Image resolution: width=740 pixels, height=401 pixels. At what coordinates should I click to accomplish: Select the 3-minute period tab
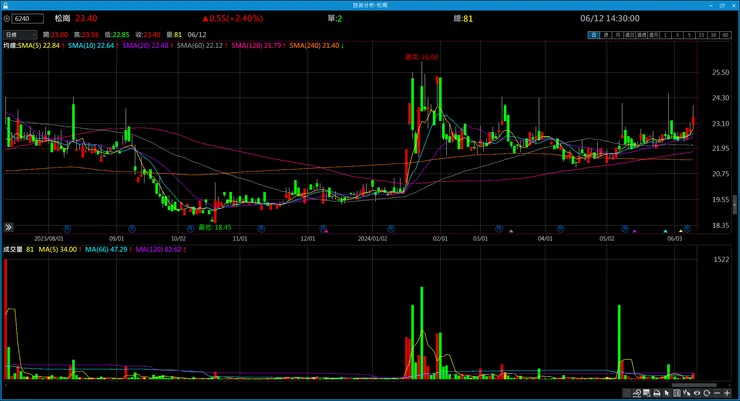(678, 35)
